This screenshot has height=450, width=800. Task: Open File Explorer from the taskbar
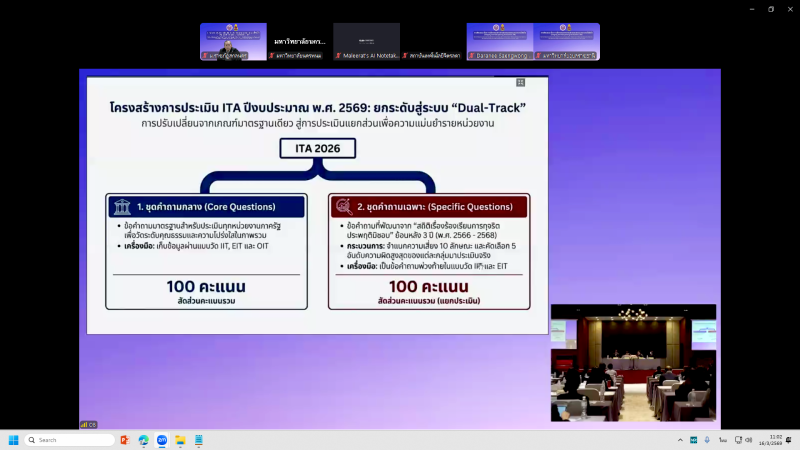coord(180,440)
